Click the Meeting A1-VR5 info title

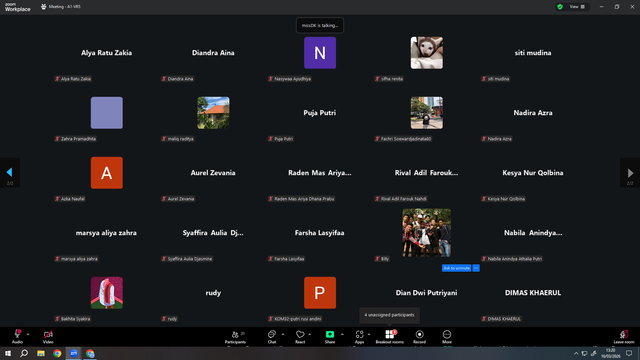coord(61,7)
